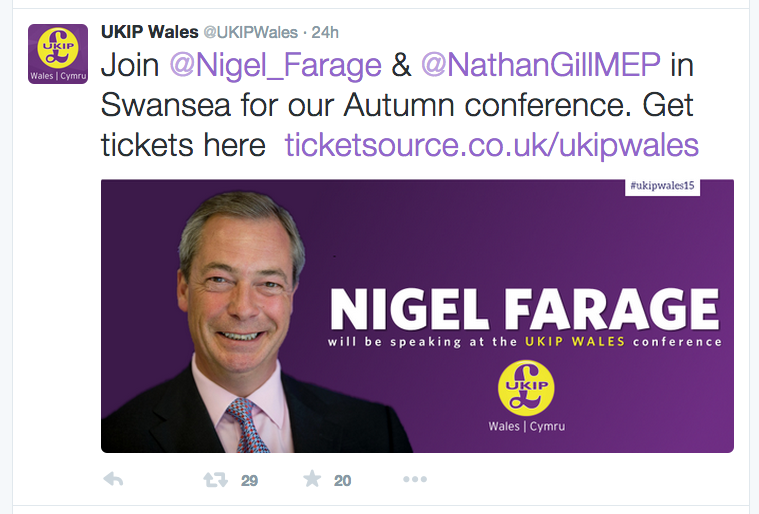The image size is (759, 514).
Task: Open the tweet via the 24h timestamp
Action: 325,32
